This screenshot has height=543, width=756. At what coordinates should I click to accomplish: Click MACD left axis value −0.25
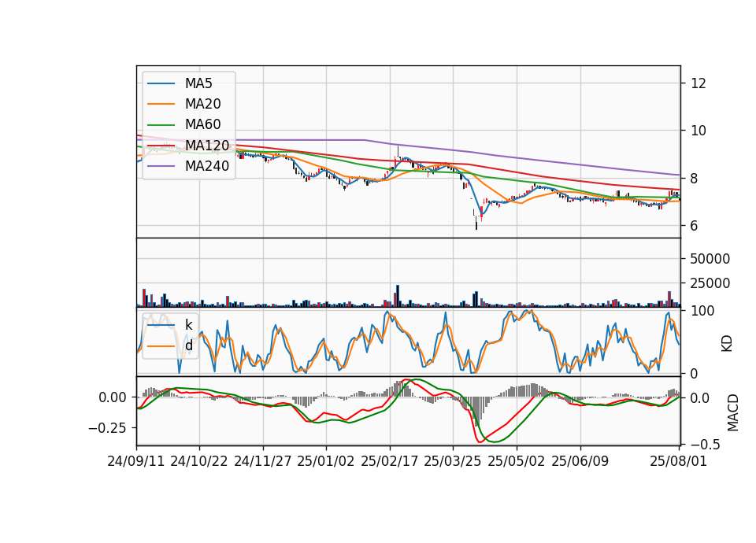(107, 428)
